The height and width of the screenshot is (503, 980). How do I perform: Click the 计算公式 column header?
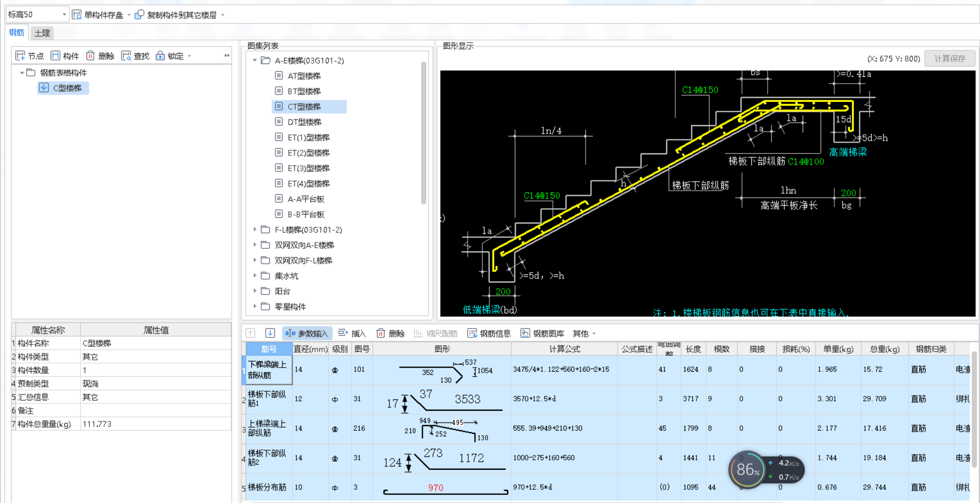[565, 349]
